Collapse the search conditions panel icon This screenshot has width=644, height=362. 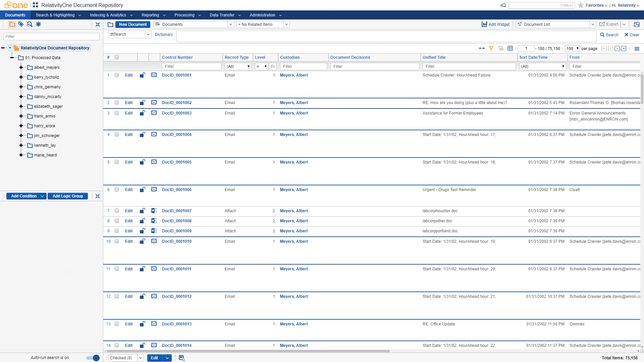coord(98,196)
